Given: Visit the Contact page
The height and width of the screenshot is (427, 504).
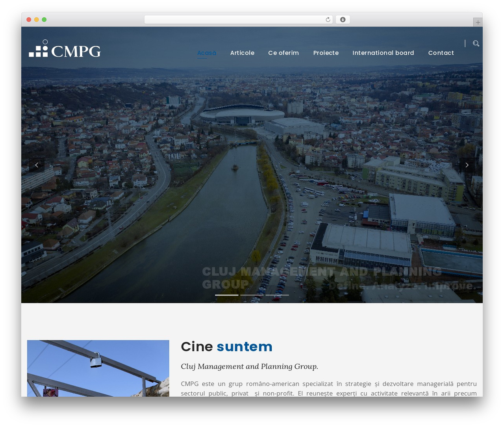Looking at the screenshot, I should 441,53.
